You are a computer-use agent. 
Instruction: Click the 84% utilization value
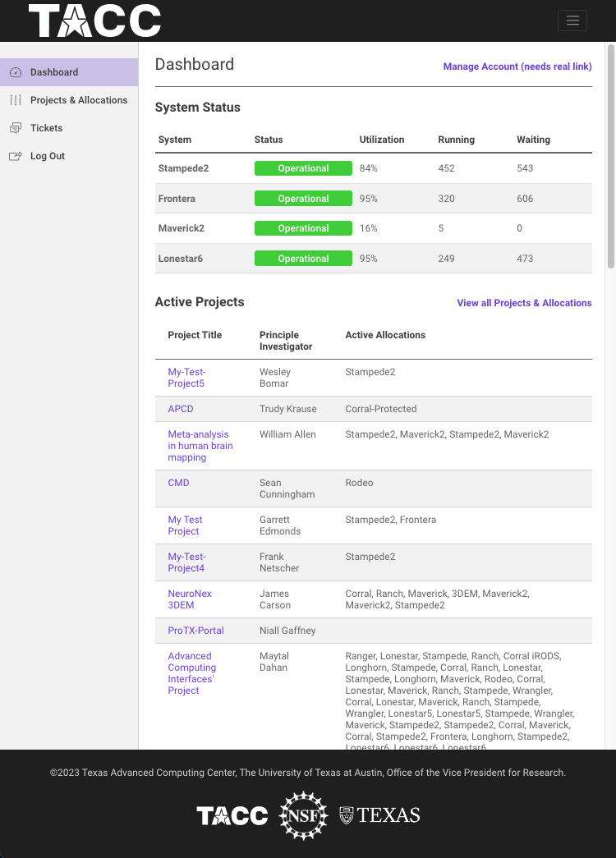369,168
